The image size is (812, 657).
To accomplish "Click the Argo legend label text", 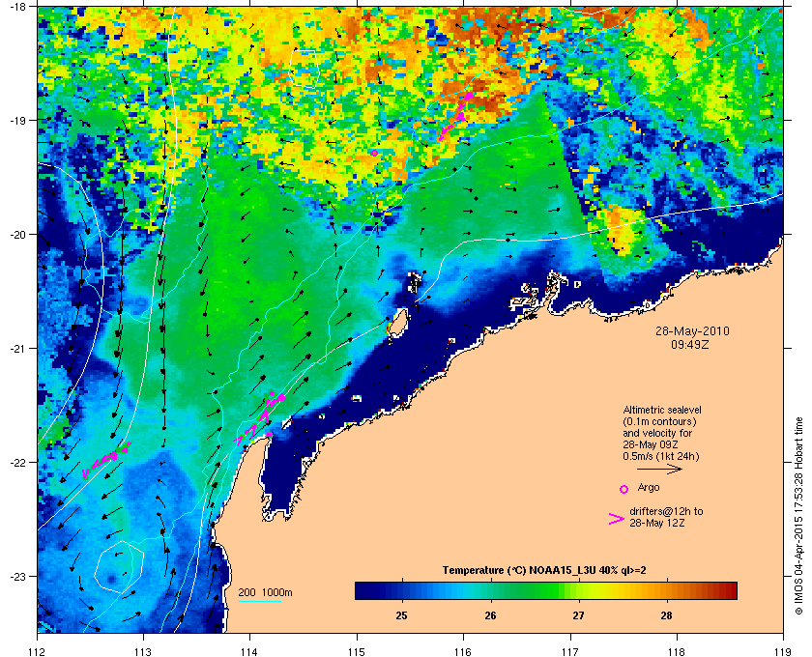I will [649, 488].
